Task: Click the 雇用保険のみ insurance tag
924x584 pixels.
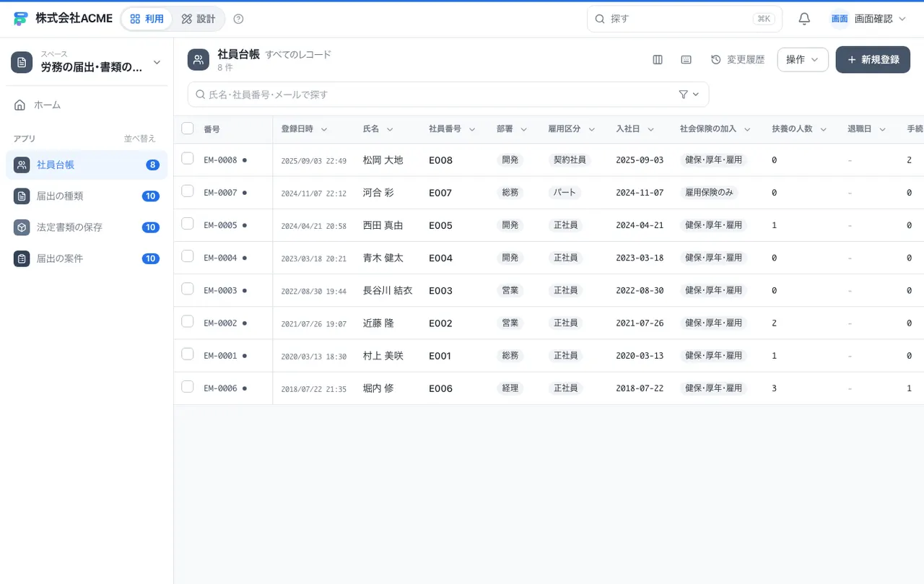Action: click(708, 193)
